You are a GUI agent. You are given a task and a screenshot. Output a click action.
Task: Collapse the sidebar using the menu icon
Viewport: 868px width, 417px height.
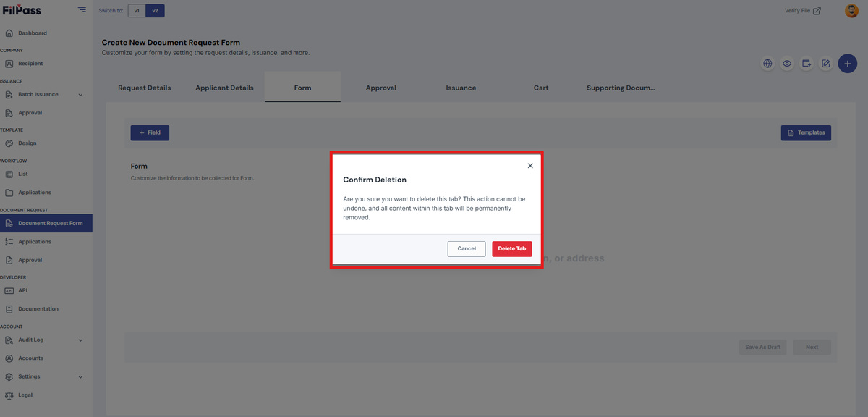point(82,10)
